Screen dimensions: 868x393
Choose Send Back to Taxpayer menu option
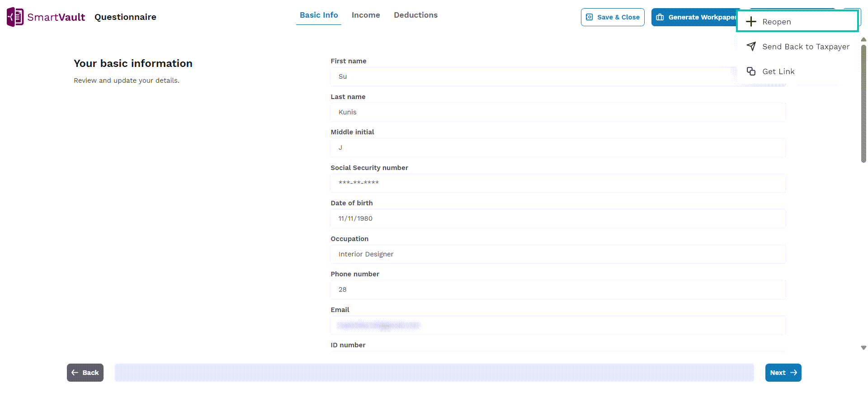tap(805, 47)
